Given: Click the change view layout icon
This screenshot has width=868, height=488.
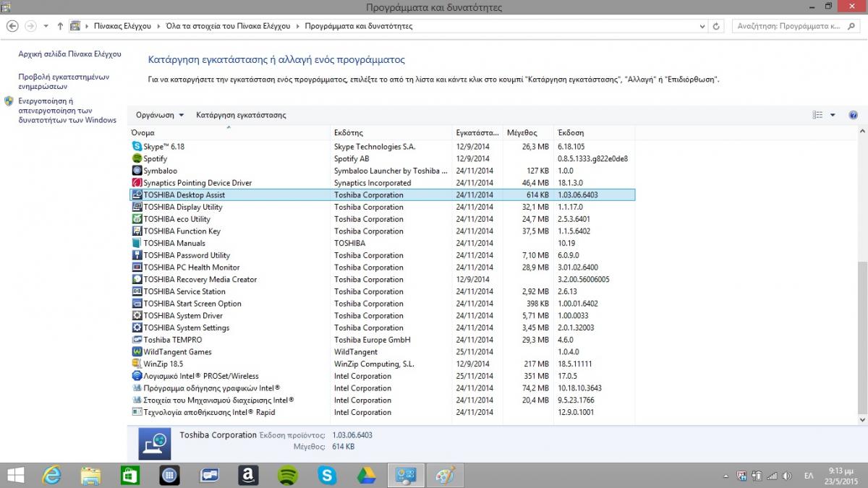Looking at the screenshot, I should (x=817, y=115).
